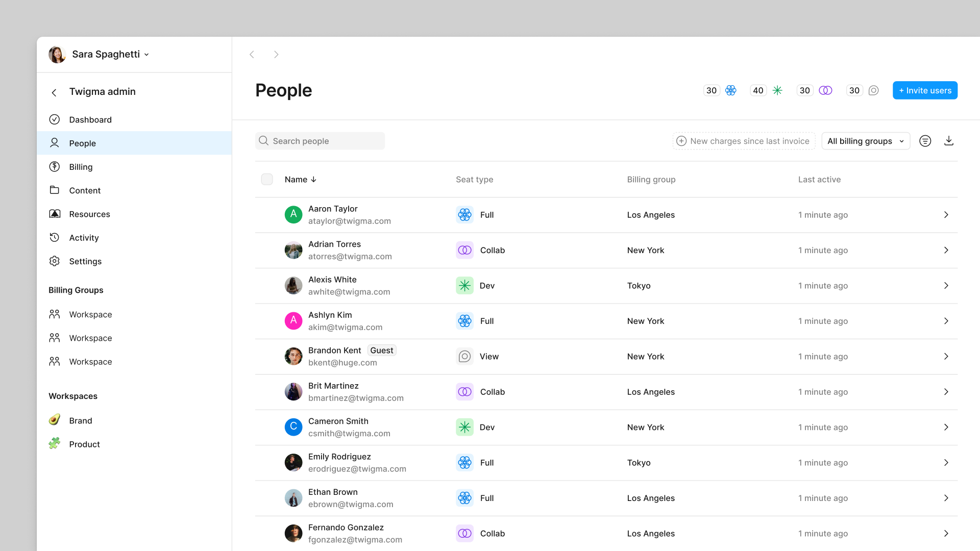Click the Dev seat type icon for Alexis White
This screenshot has width=980, height=551.
coord(464,285)
